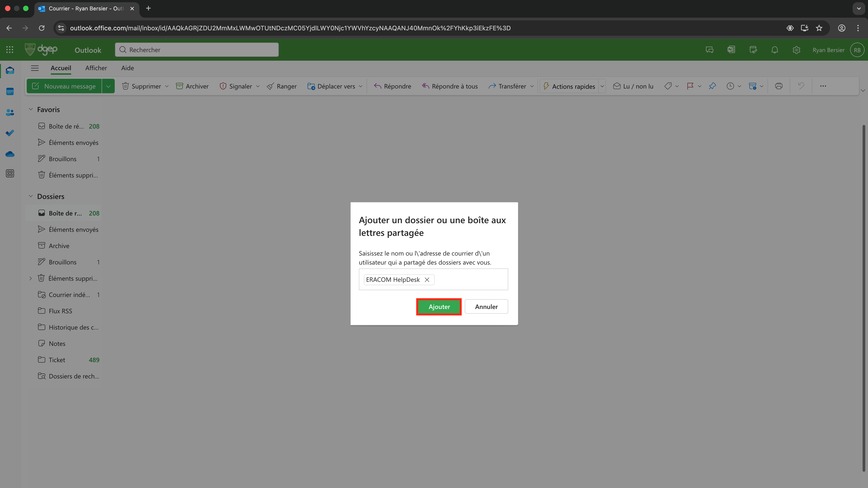This screenshot has width=868, height=488.
Task: Click the browser back arrow
Action: [10, 28]
